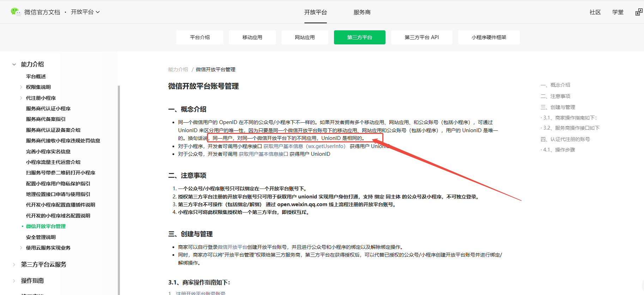Open 服务商代接收小程序违规处罚信息 sidebar item
This screenshot has width=644, height=295.
(x=63, y=141)
